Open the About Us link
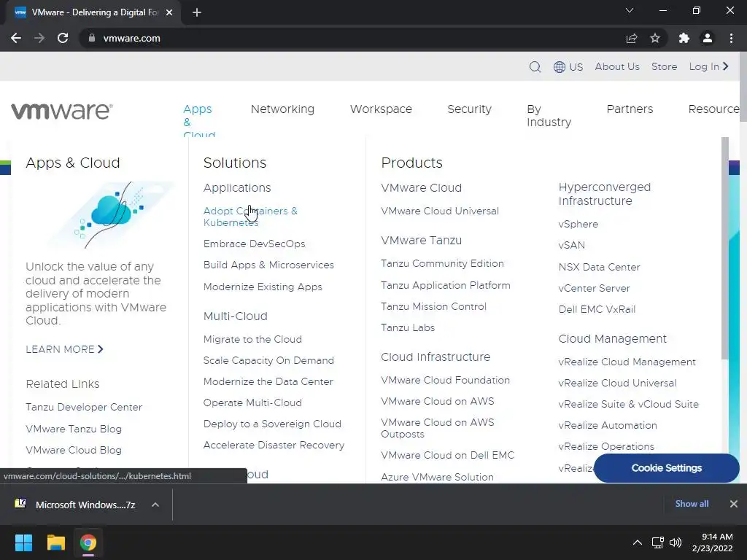This screenshot has width=747, height=560. pyautogui.click(x=617, y=66)
